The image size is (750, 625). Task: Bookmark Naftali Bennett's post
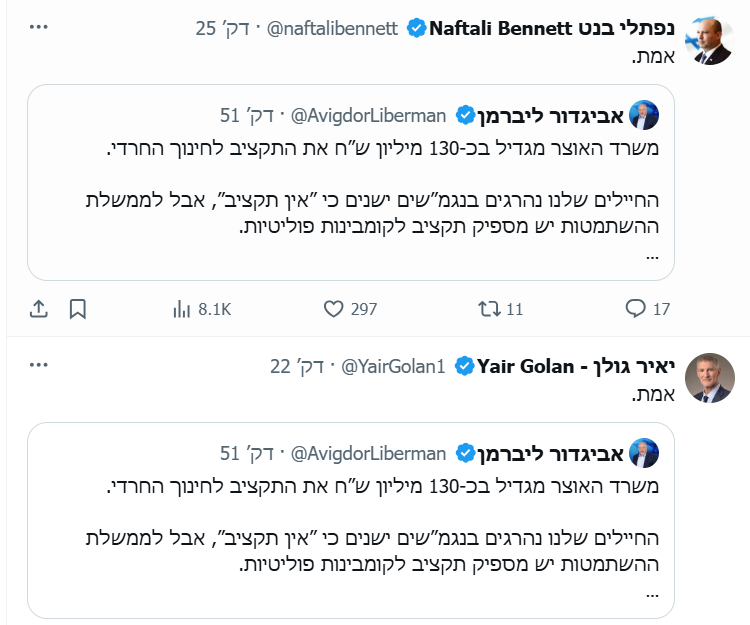[x=78, y=309]
